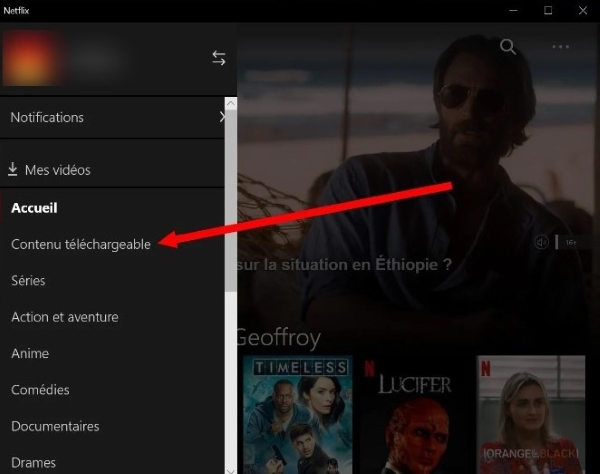Select the Anime category
Image resolution: width=600 pixels, height=474 pixels.
point(30,353)
